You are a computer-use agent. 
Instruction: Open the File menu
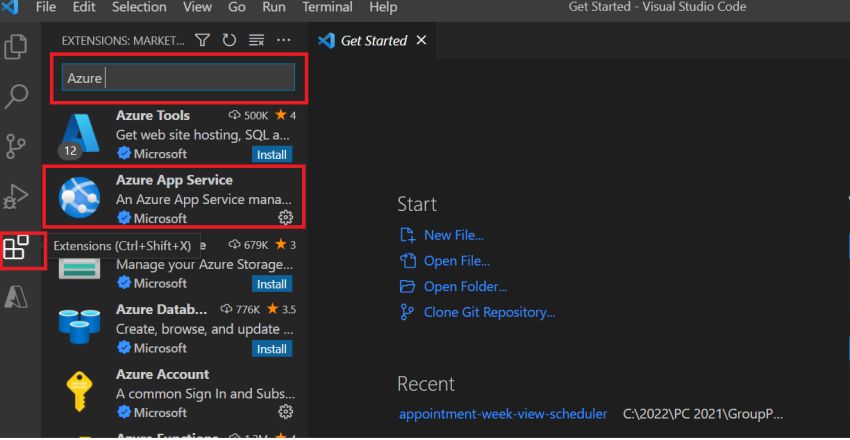pos(46,8)
